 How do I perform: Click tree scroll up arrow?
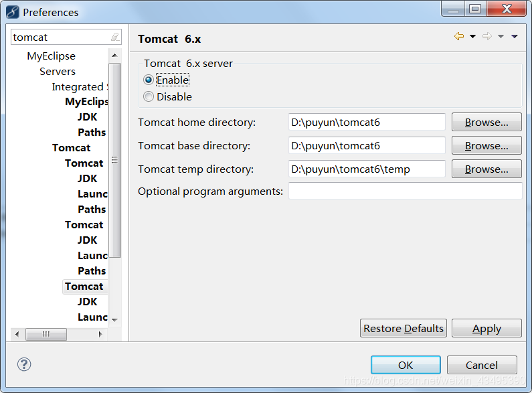click(x=114, y=55)
